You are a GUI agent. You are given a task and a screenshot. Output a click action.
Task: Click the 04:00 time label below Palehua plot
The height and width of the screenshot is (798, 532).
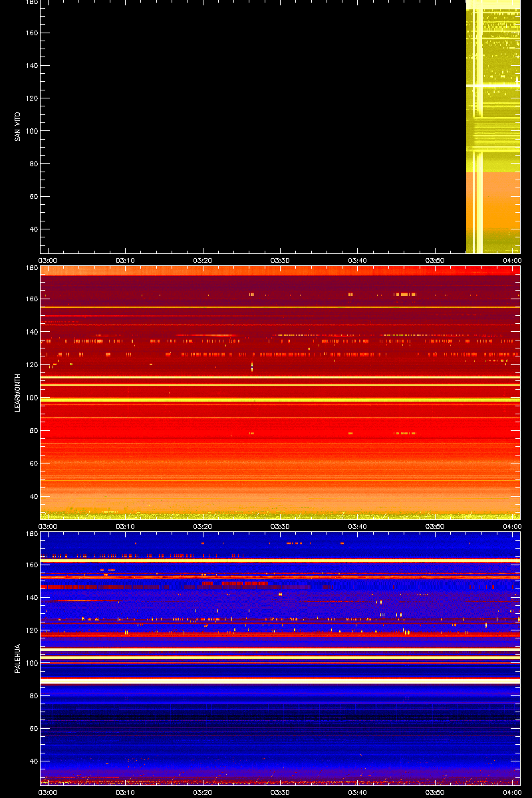(512, 793)
